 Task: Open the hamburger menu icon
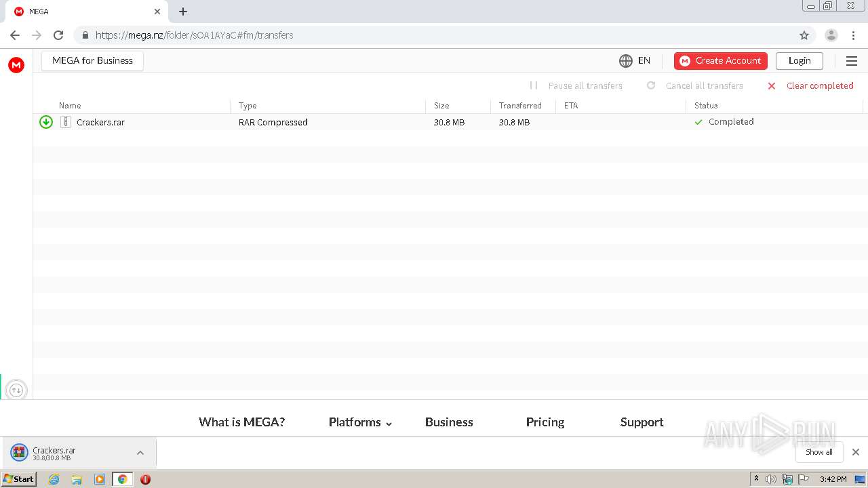(852, 61)
